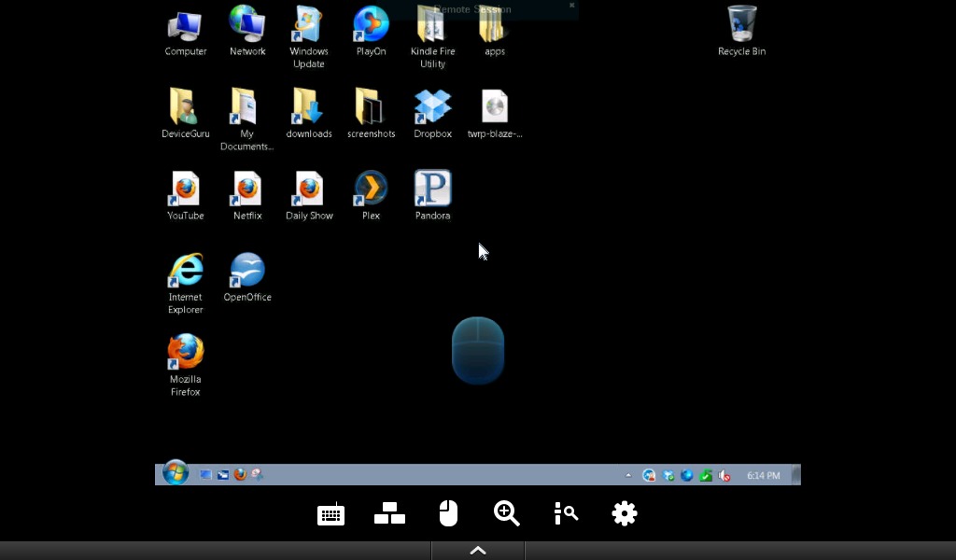Expand the bottom bar up chevron
This screenshot has height=560, width=956.
click(478, 551)
